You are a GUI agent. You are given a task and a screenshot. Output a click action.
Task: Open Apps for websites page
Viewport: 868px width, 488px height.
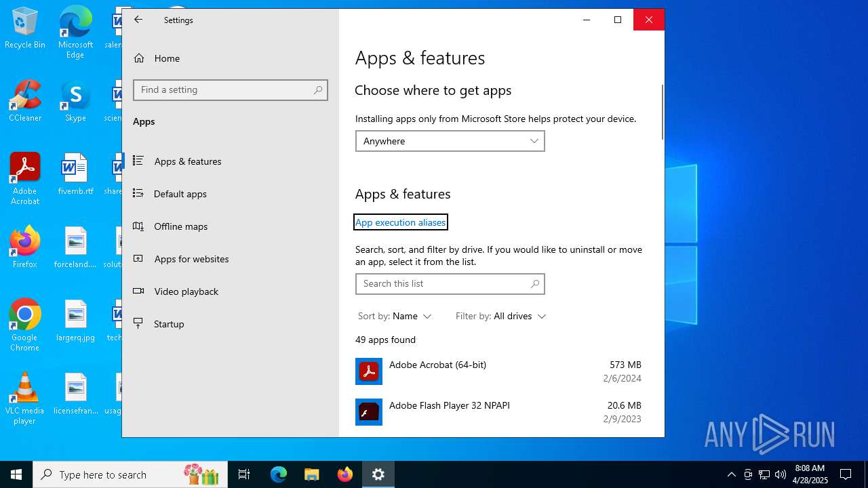[x=231, y=259]
